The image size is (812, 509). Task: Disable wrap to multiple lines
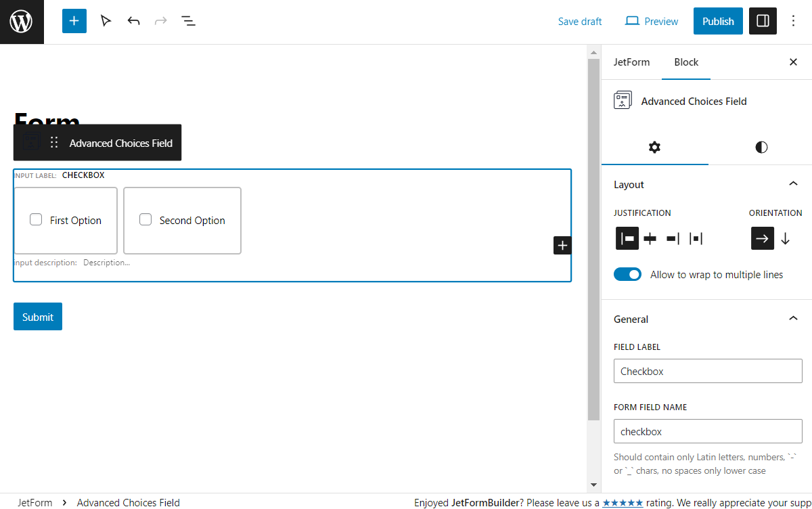627,274
